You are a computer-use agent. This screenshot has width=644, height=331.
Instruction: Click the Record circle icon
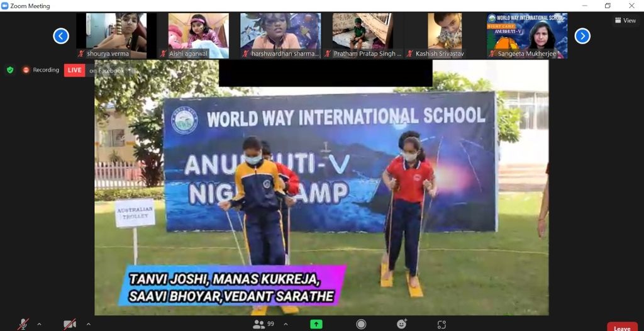click(x=361, y=324)
